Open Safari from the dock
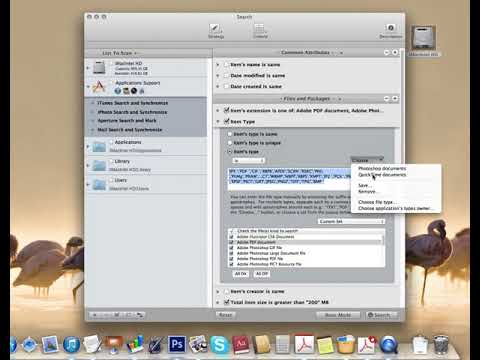Image resolution: width=480 pixels, height=360 pixels. point(30,344)
